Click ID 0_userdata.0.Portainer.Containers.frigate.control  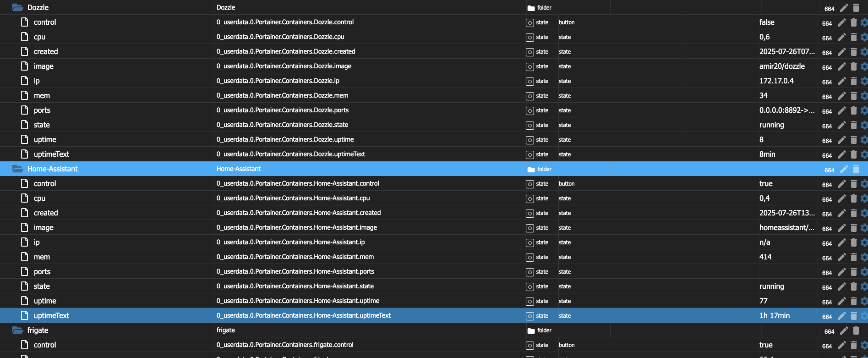tap(285, 345)
